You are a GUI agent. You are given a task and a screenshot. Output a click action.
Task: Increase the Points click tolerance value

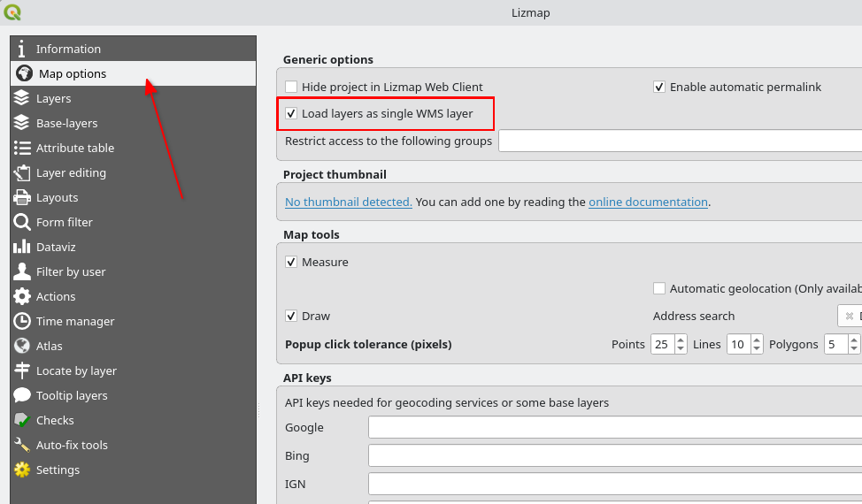681,340
